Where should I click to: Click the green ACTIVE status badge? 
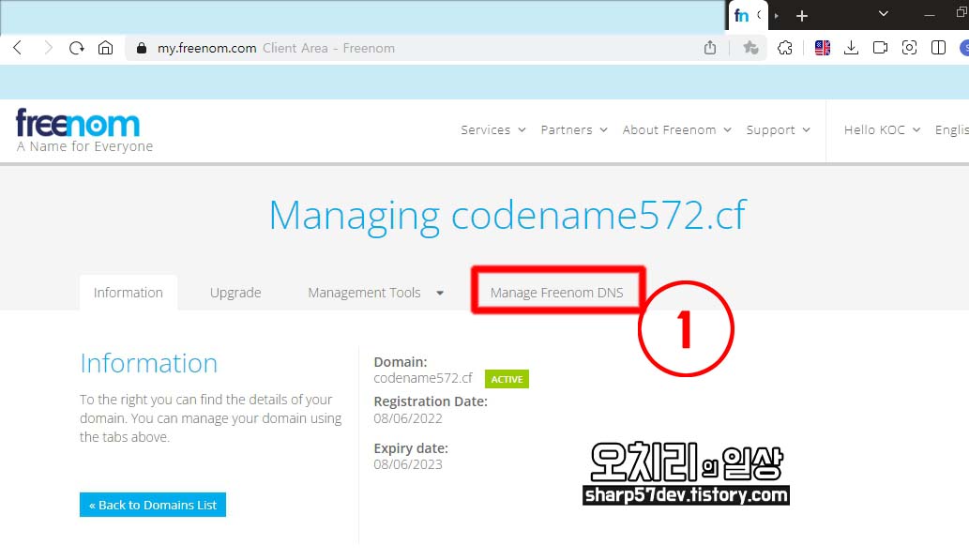507,379
